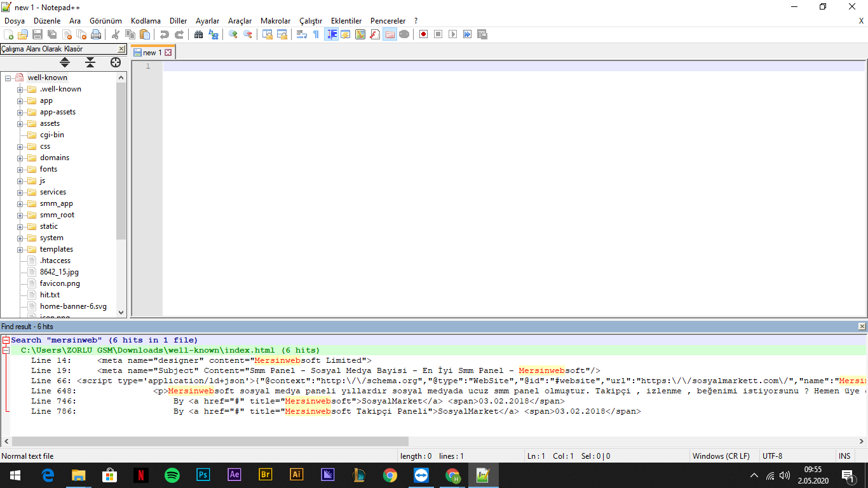Toggle the indent guide toolbar button
This screenshot has width=868, height=488.
[x=331, y=34]
